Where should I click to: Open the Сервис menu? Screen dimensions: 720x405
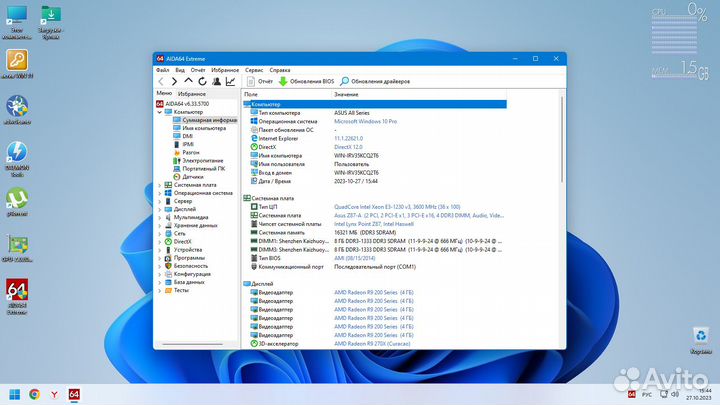click(254, 70)
